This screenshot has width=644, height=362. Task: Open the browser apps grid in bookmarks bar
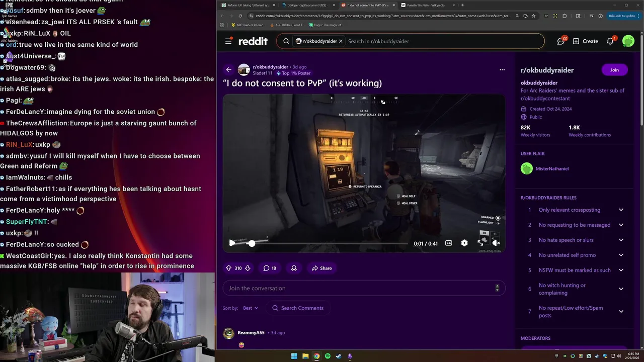pos(222,25)
